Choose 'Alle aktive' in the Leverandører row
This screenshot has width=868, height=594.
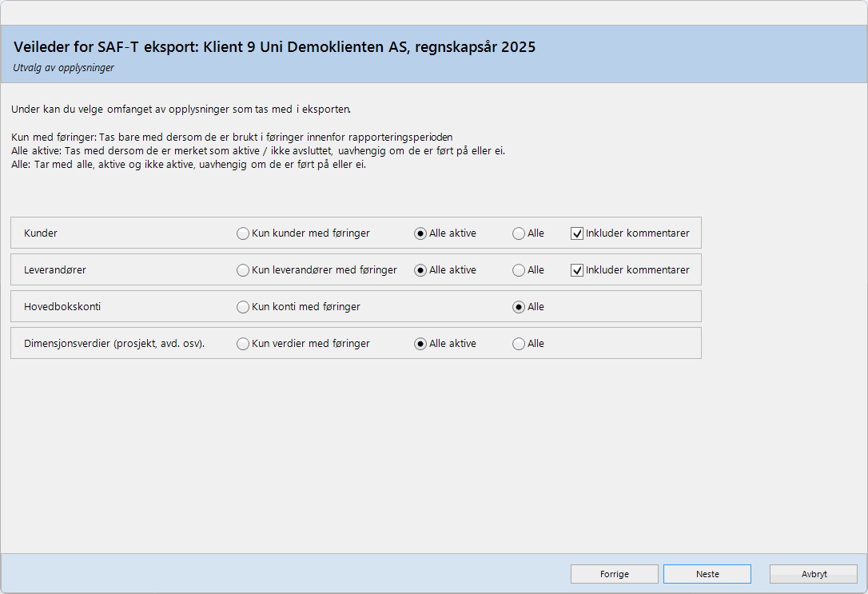coord(420,270)
